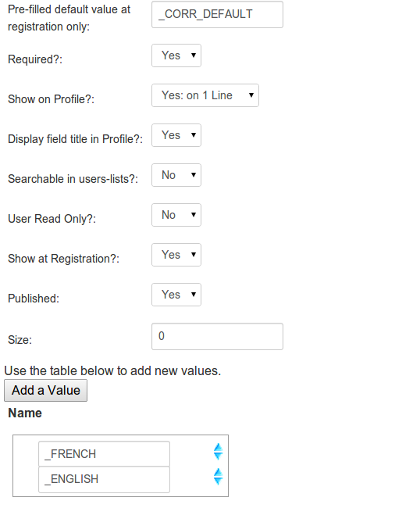Move the _ENGLISH value up with its blue arrow
Viewport: 420px width, 508px height.
point(218,472)
